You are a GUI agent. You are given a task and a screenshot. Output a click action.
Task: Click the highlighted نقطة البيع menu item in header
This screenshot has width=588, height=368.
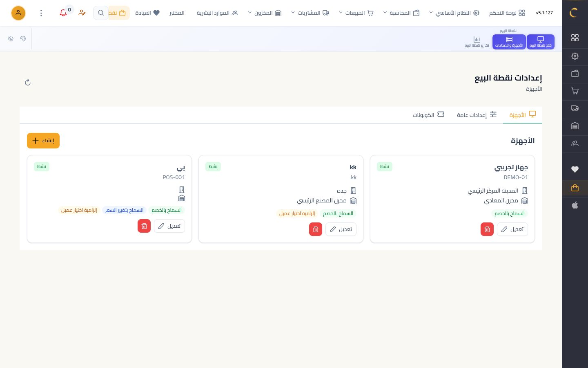(119, 13)
